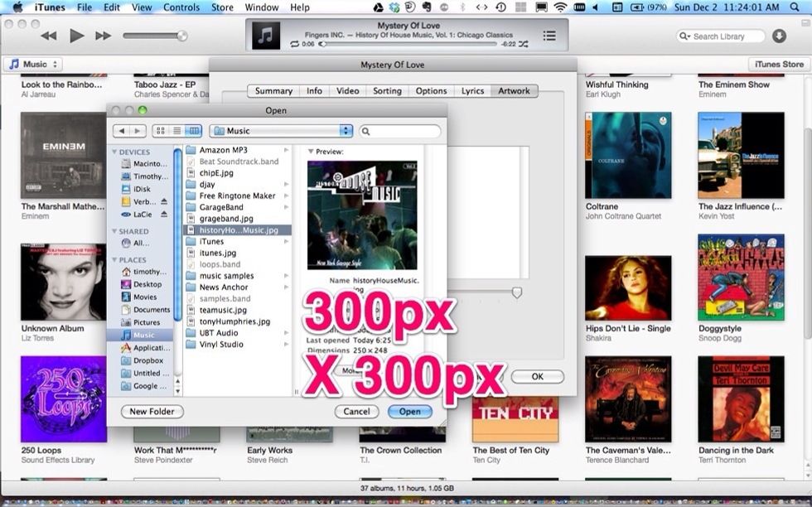Click the rewind previous track icon
Image resolution: width=812 pixels, height=507 pixels.
pyautogui.click(x=49, y=36)
